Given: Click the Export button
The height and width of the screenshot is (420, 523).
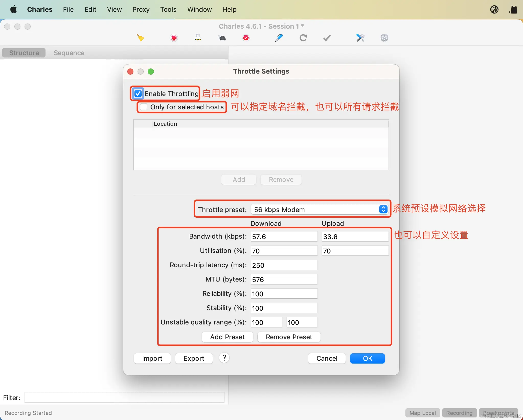Looking at the screenshot, I should click(194, 358).
